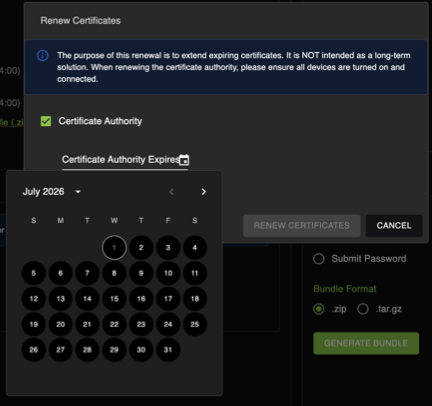
Task: Go to next month arrow
Action: click(x=204, y=192)
